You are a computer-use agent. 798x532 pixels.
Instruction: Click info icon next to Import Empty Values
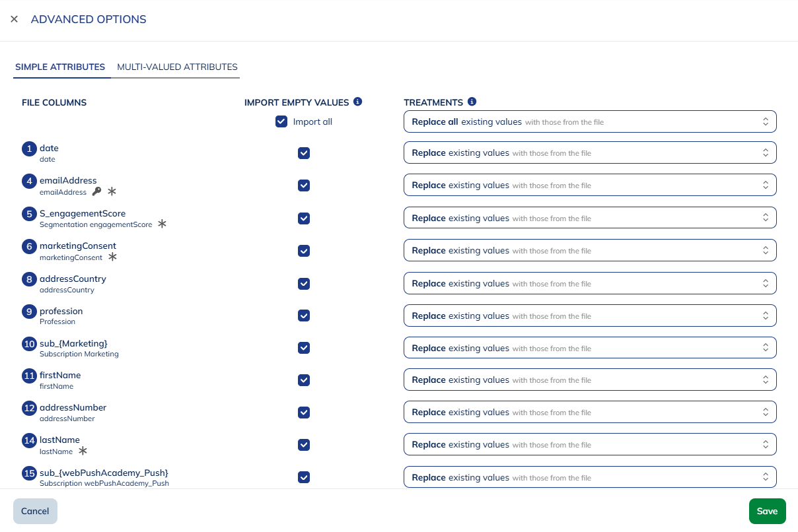point(358,102)
